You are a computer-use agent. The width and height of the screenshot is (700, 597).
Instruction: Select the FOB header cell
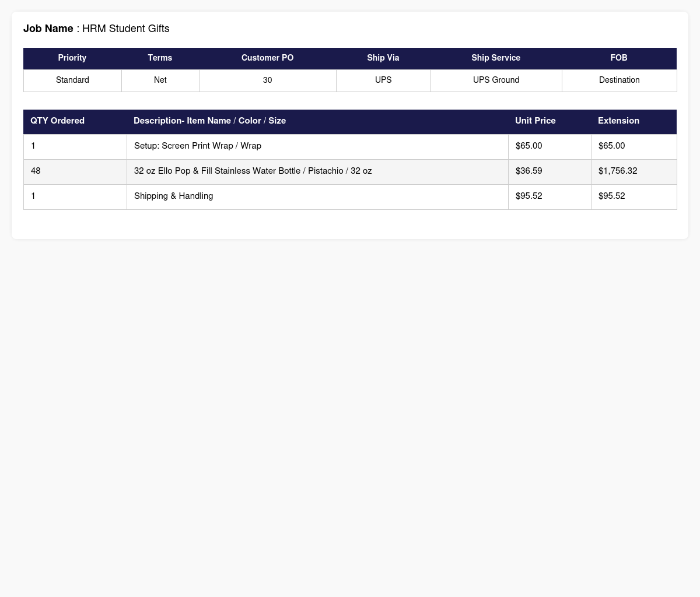tap(619, 58)
